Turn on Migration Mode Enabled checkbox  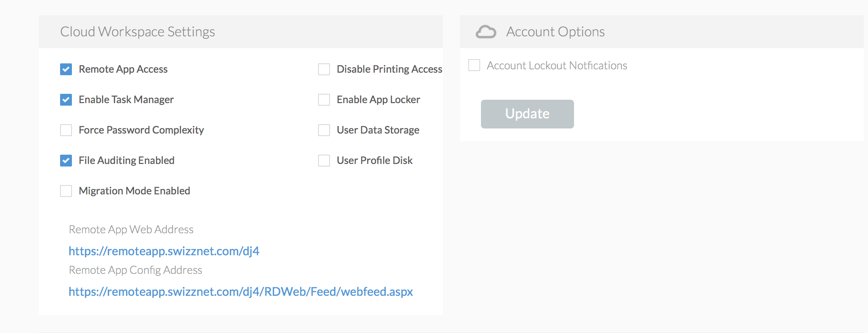[66, 191]
